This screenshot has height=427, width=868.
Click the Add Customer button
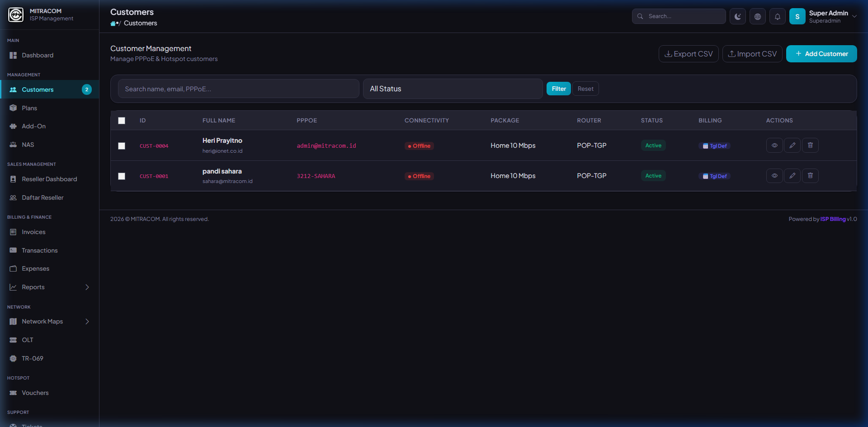tap(821, 54)
